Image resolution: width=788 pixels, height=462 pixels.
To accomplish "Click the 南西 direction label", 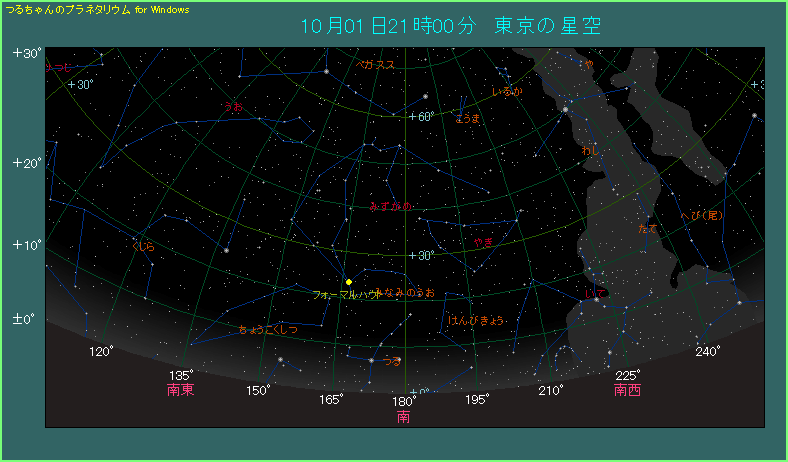I will 627,390.
